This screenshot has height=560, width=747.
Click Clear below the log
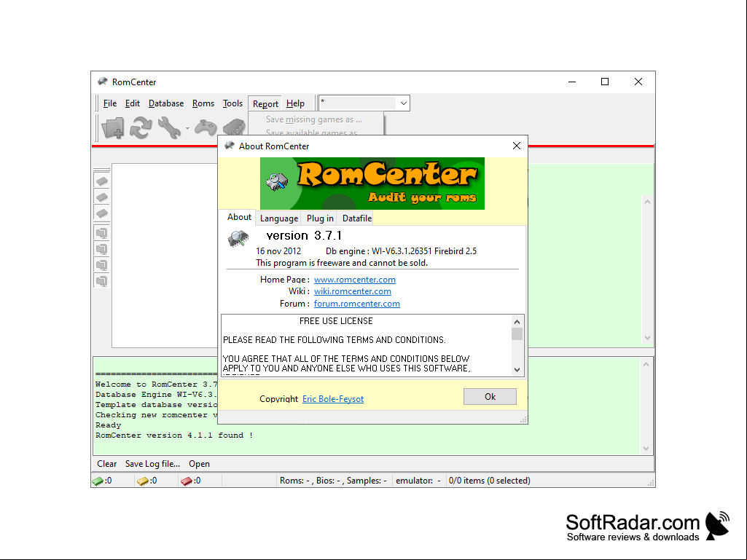106,464
